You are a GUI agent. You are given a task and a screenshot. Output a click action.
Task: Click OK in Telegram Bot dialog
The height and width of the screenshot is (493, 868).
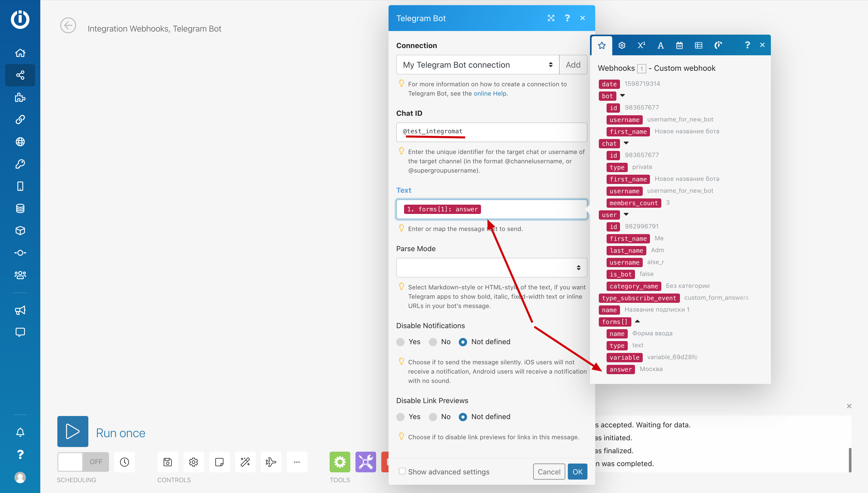coord(578,472)
